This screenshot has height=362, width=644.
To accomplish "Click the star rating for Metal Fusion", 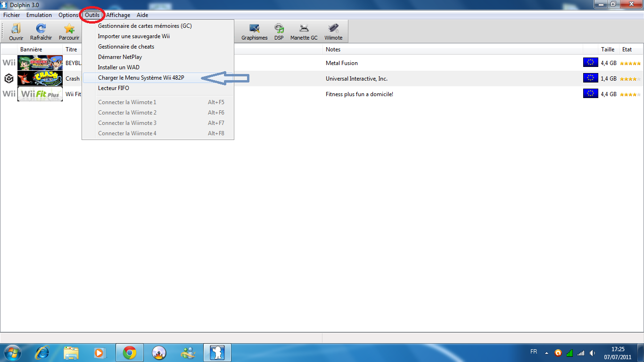I will point(630,63).
